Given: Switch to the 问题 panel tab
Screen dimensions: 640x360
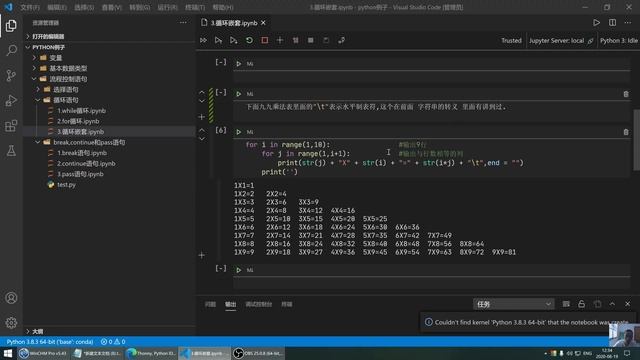Looking at the screenshot, I should (210, 304).
